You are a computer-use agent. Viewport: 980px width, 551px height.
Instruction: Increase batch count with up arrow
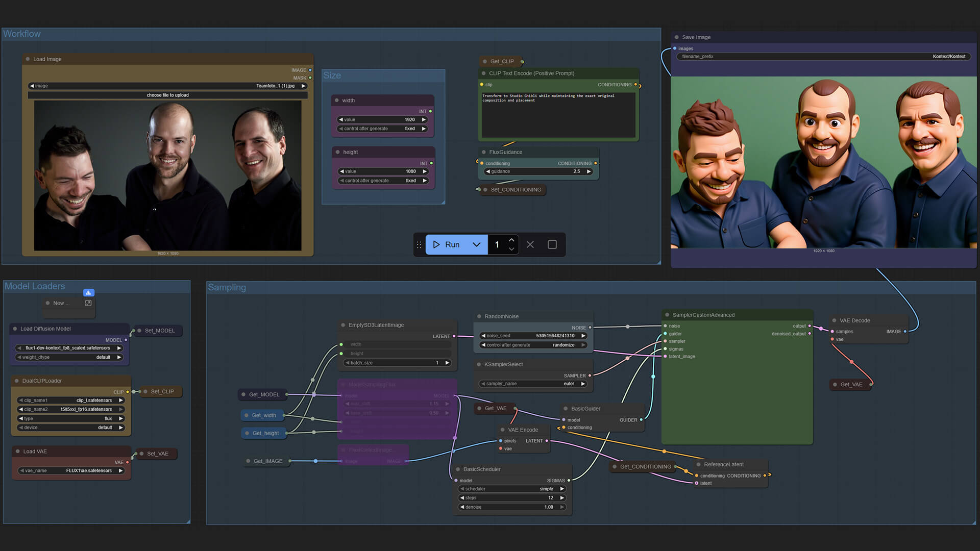point(511,240)
